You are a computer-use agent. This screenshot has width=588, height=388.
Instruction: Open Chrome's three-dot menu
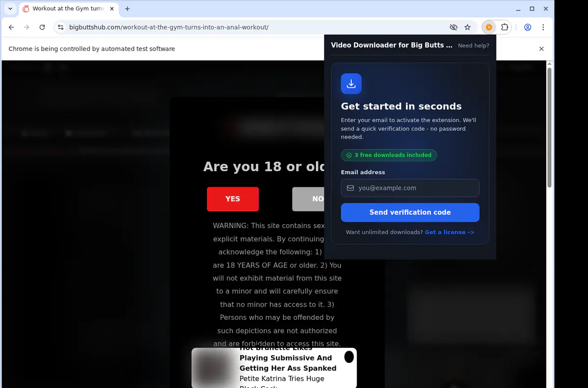[x=543, y=27]
